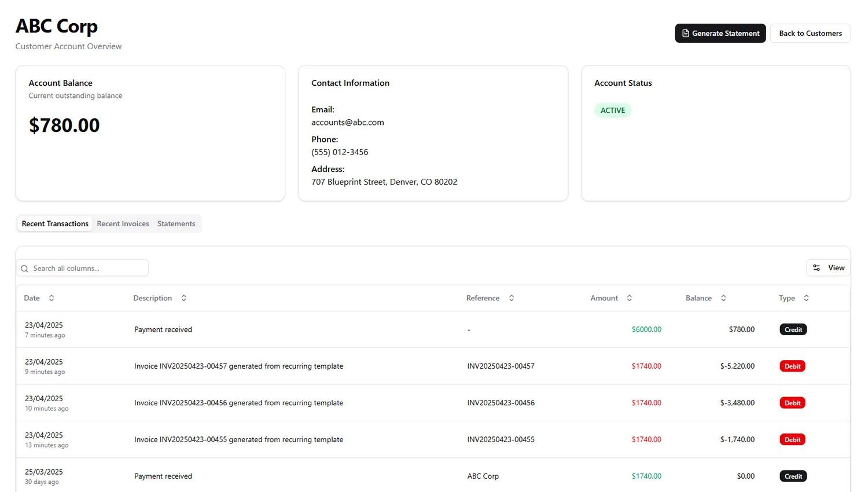Click the document icon in Generate Statement
The height and width of the screenshot is (492, 868).
685,34
